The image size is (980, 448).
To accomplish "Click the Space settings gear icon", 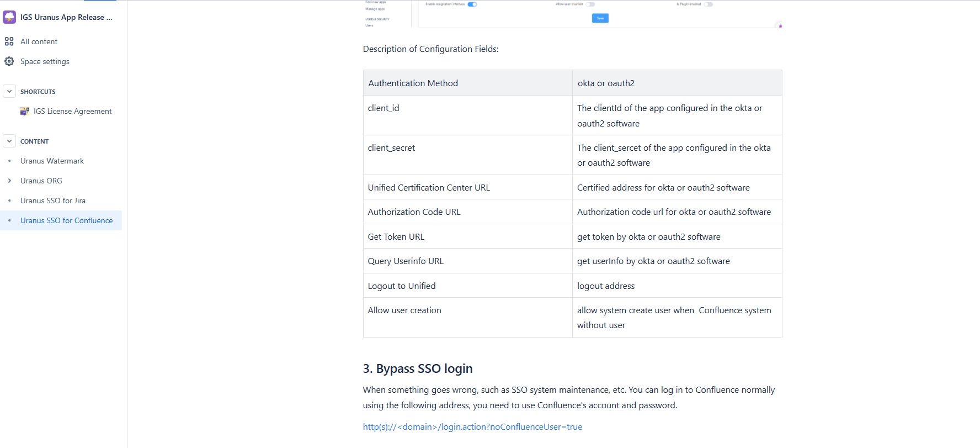I will (x=9, y=61).
